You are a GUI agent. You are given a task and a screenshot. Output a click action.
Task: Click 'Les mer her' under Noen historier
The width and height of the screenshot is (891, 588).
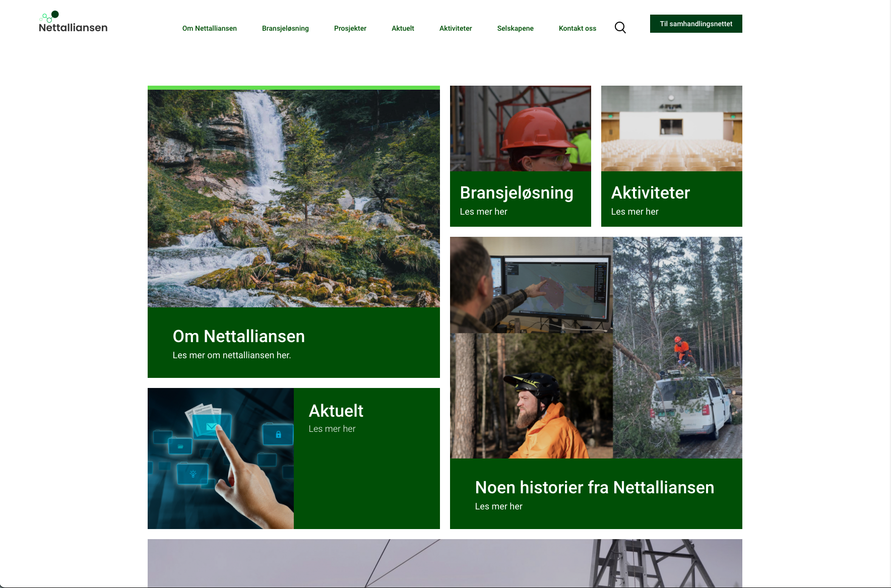(x=499, y=506)
